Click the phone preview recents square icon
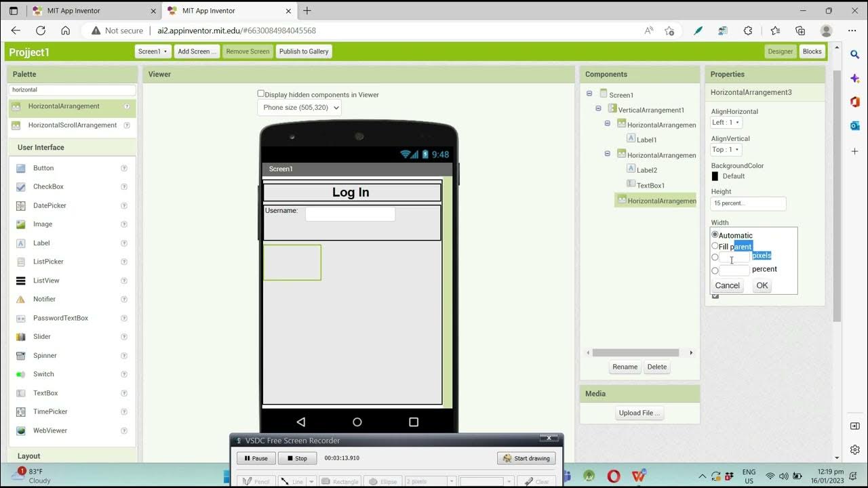The image size is (868, 488). point(414,422)
